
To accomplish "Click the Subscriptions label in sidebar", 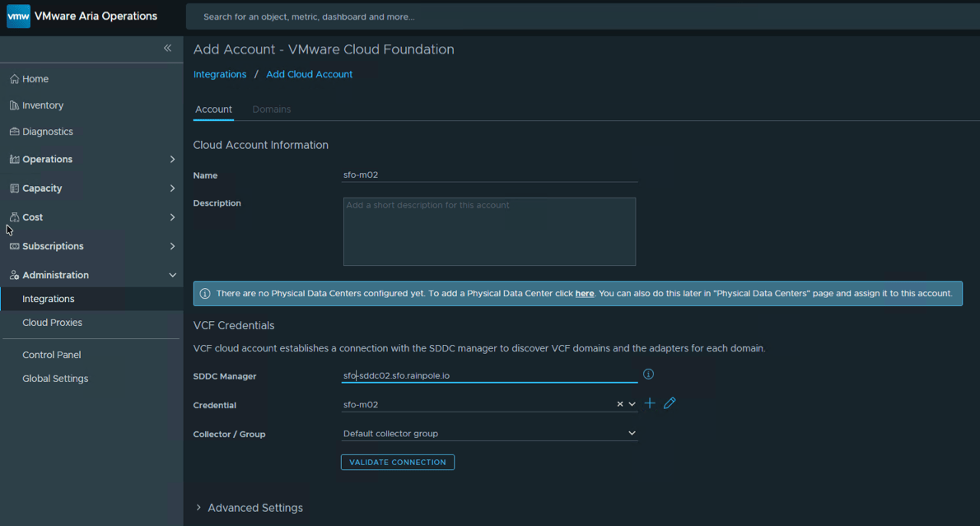I will pyautogui.click(x=54, y=246).
